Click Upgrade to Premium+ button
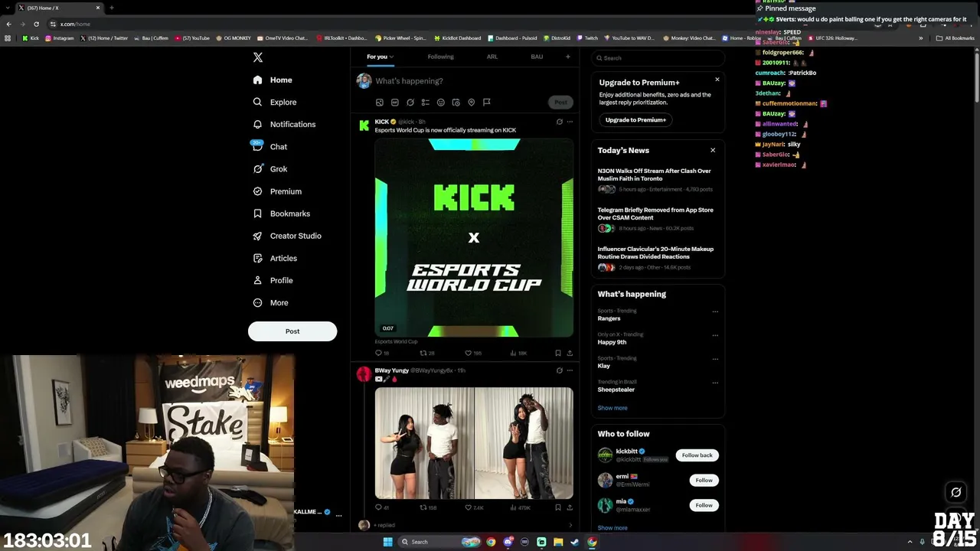The height and width of the screenshot is (551, 980). click(x=635, y=120)
